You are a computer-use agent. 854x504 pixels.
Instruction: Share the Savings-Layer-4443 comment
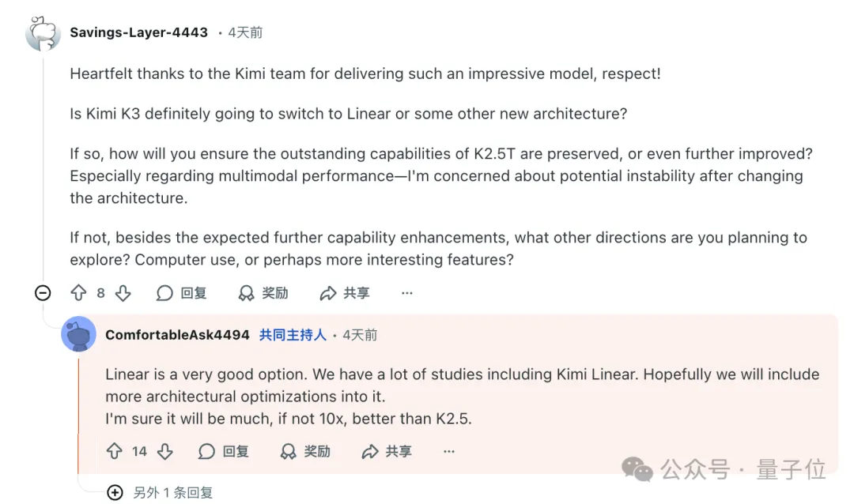[x=345, y=293]
